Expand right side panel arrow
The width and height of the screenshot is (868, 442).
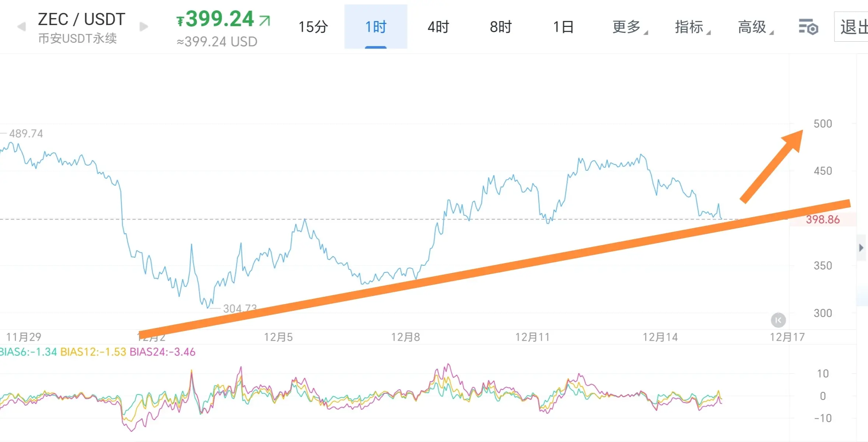point(861,248)
